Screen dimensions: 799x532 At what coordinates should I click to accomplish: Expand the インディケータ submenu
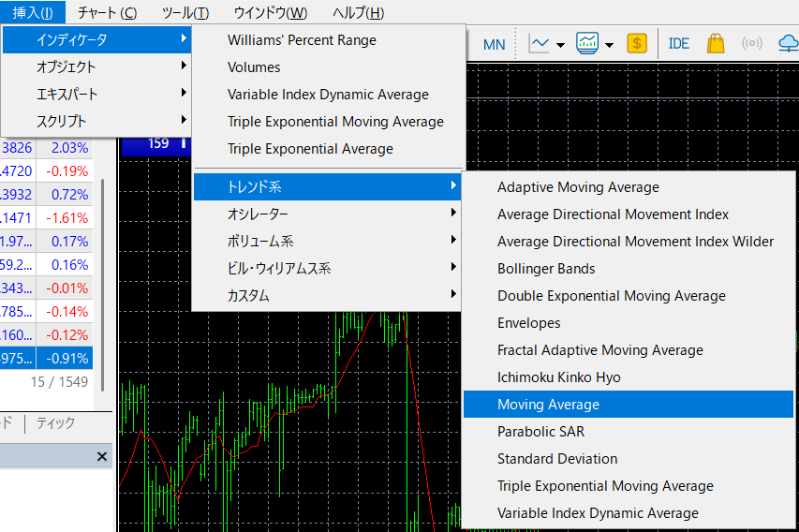tap(96, 39)
